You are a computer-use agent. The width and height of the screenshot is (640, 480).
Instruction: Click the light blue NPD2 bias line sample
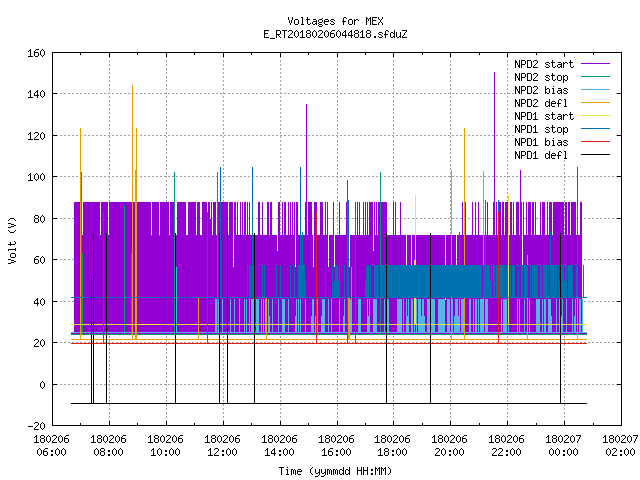coord(595,90)
